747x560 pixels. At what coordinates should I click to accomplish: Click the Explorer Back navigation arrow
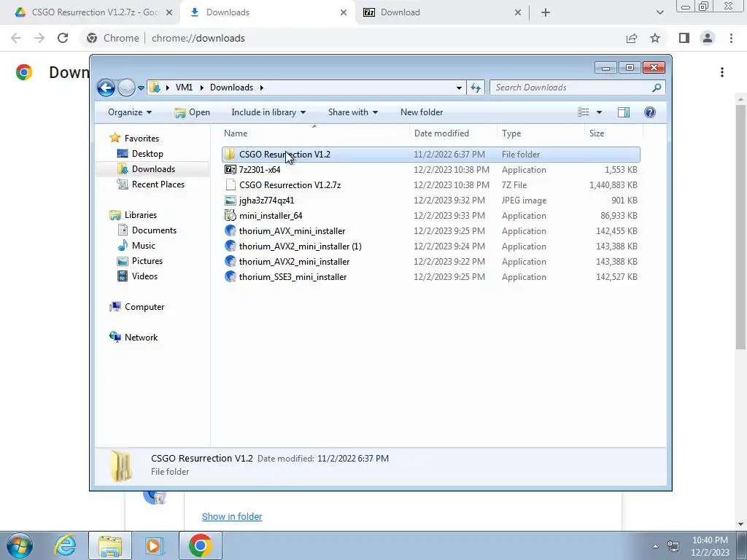click(x=106, y=87)
